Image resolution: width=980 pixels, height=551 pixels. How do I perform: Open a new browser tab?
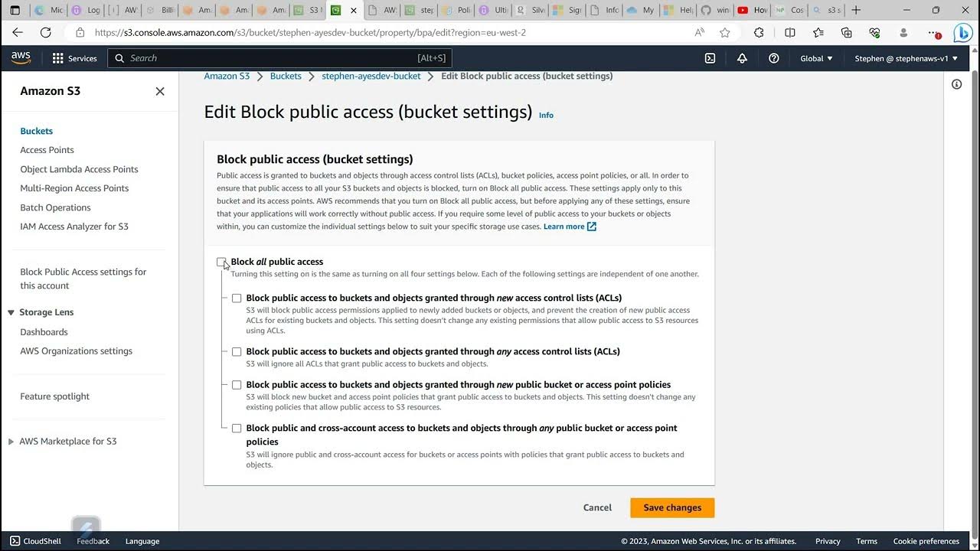(x=856, y=10)
